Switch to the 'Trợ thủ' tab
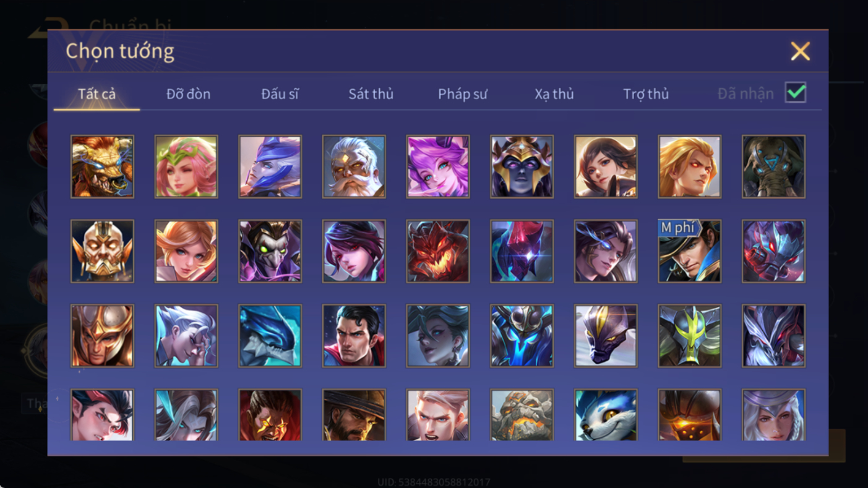The height and width of the screenshot is (488, 868). [646, 94]
